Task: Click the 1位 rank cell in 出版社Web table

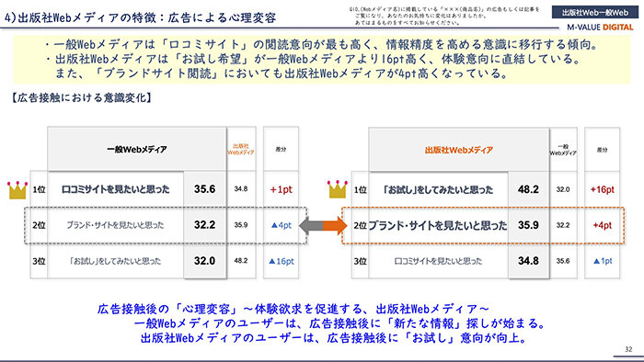Action: point(361,190)
